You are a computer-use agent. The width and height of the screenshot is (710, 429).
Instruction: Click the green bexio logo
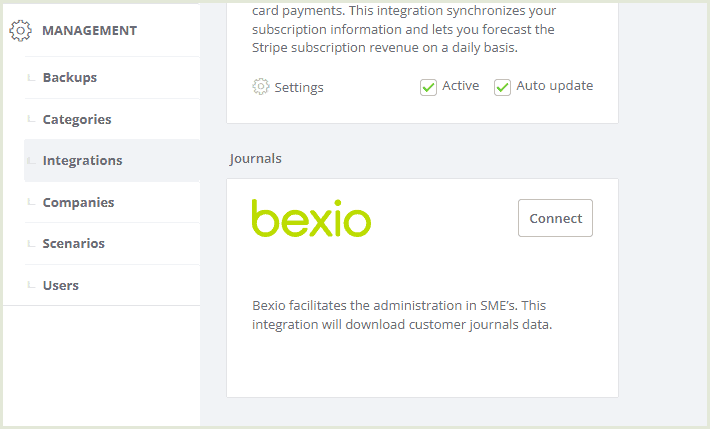[312, 218]
